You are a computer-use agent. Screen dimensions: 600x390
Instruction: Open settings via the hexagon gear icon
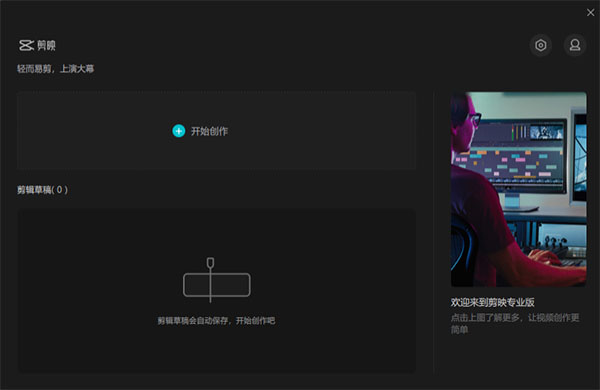point(540,45)
